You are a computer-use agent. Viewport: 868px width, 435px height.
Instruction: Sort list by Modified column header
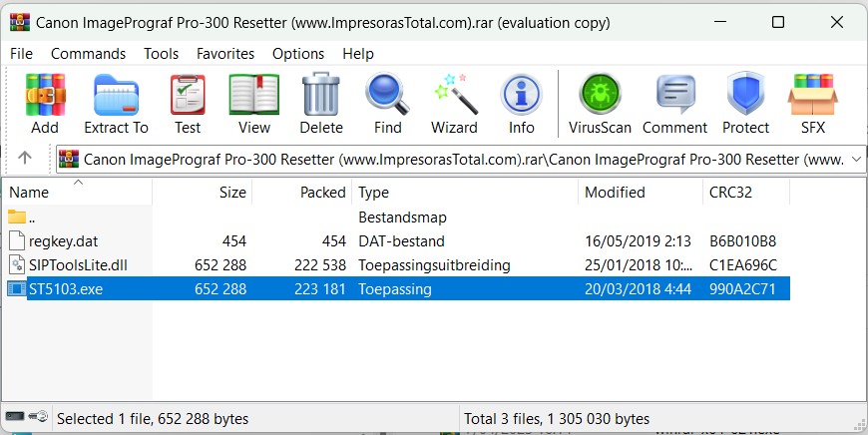click(615, 193)
